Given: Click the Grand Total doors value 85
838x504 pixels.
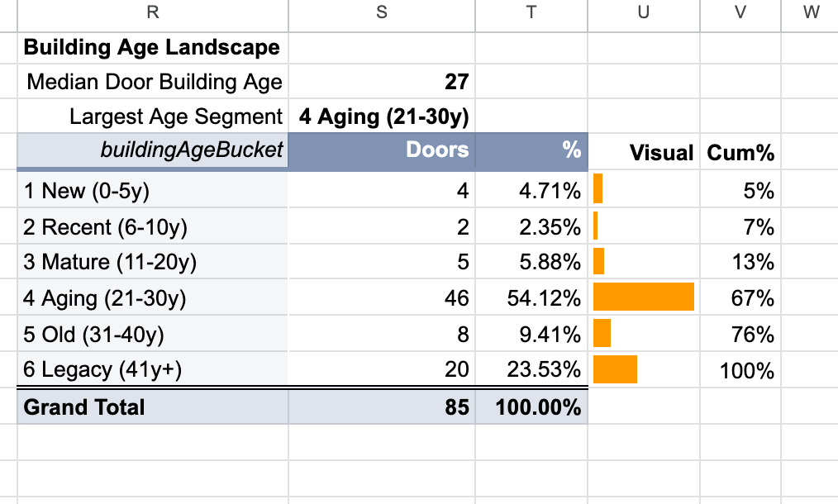Looking at the screenshot, I should [x=382, y=407].
